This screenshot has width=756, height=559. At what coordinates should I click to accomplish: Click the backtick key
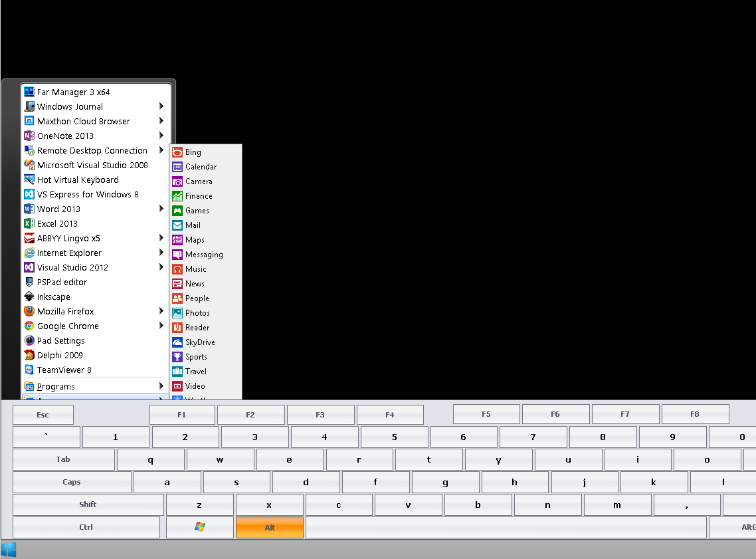tap(47, 437)
